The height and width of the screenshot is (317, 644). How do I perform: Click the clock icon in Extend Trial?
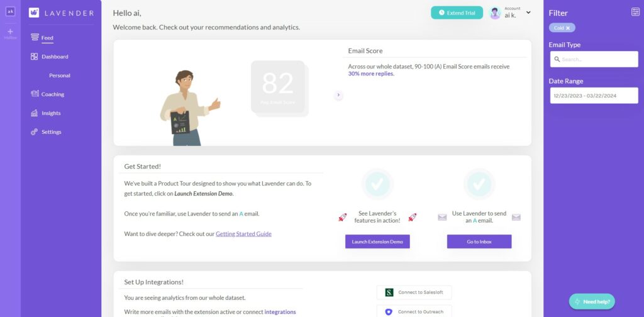(441, 13)
